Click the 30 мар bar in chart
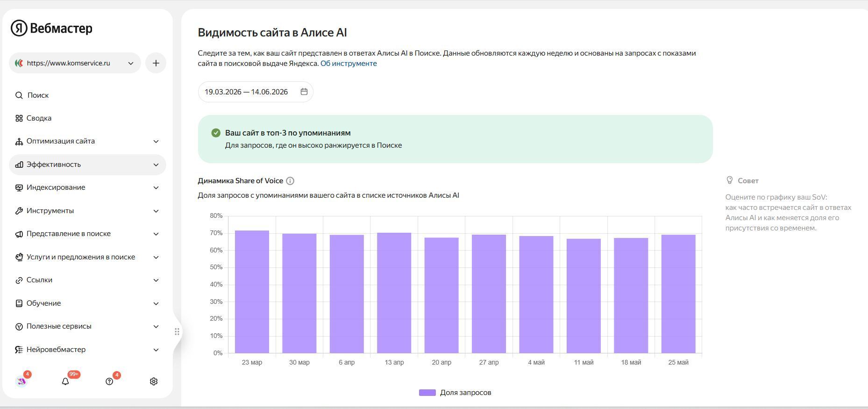The width and height of the screenshot is (868, 409). [299, 293]
